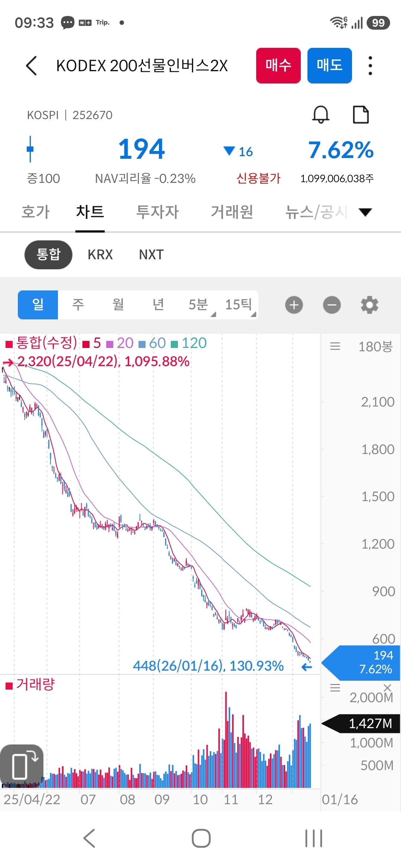401x868 pixels.
Task: Switch exchange to NXT
Action: [x=151, y=255]
